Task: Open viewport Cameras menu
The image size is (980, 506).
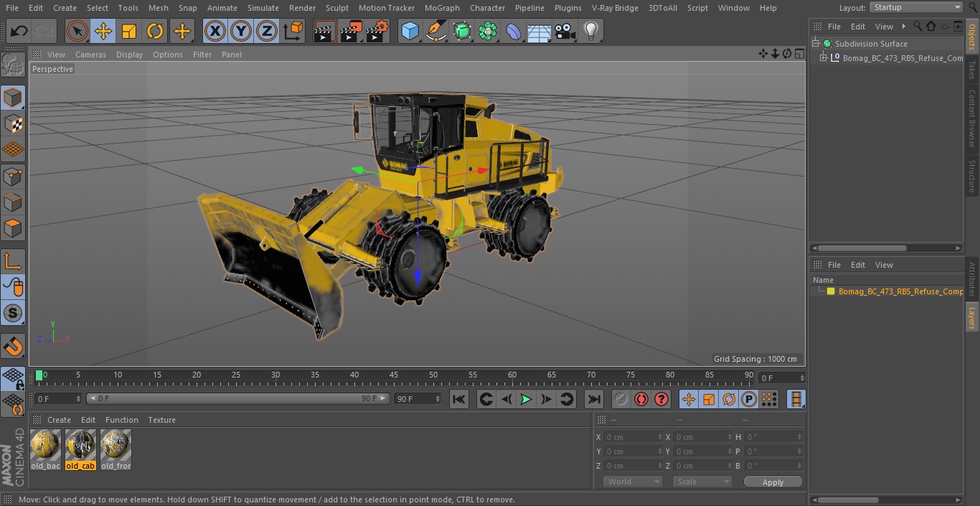Action: (x=90, y=55)
